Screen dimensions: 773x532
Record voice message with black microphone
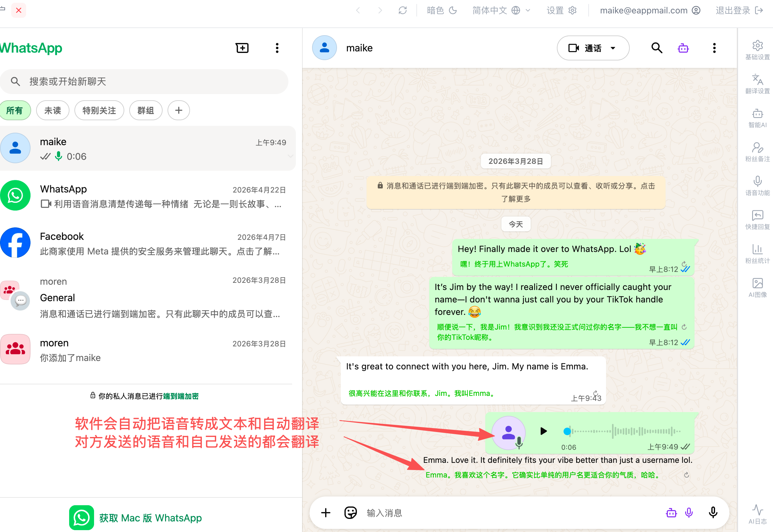713,513
